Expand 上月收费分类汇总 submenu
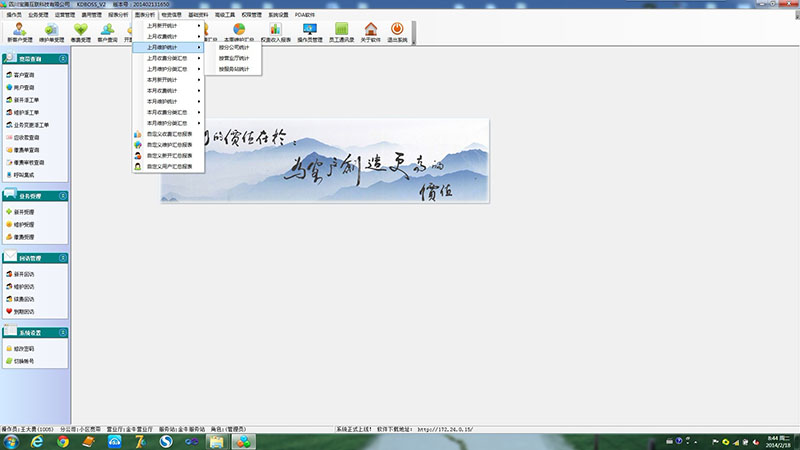The width and height of the screenshot is (800, 450). coord(168,58)
